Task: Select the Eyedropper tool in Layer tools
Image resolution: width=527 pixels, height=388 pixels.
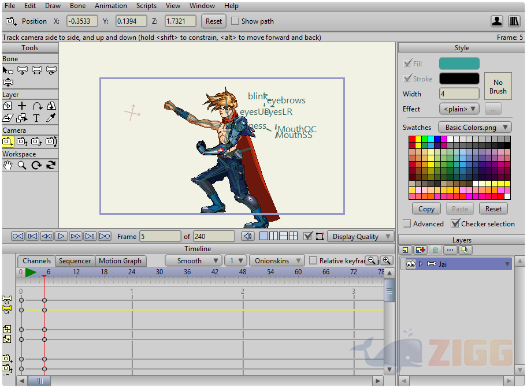Action: 51,118
